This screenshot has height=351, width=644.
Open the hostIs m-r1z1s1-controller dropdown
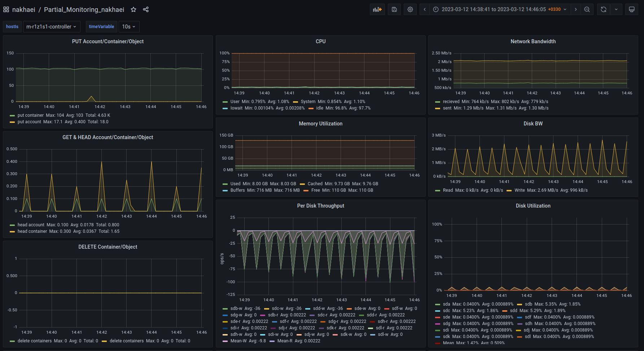[51, 27]
